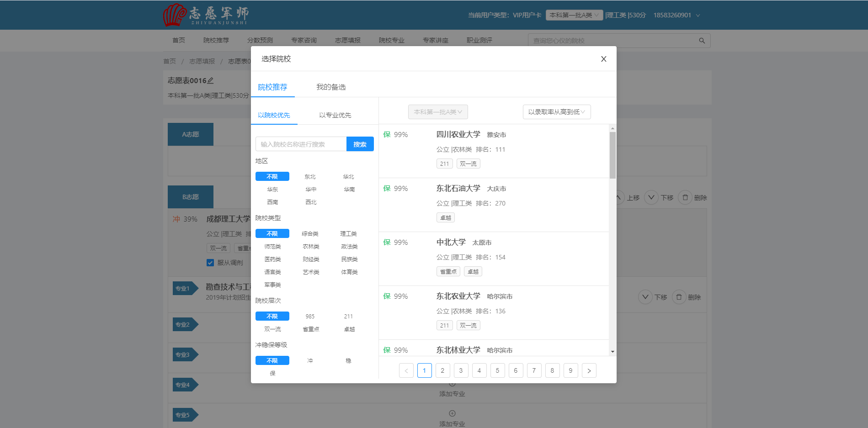
Task: Select 中北大学 in the results list
Action: coord(451,242)
